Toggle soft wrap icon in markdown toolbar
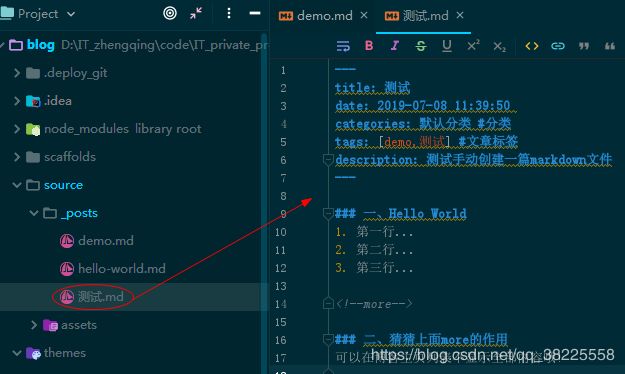The height and width of the screenshot is (374, 625). pos(343,46)
